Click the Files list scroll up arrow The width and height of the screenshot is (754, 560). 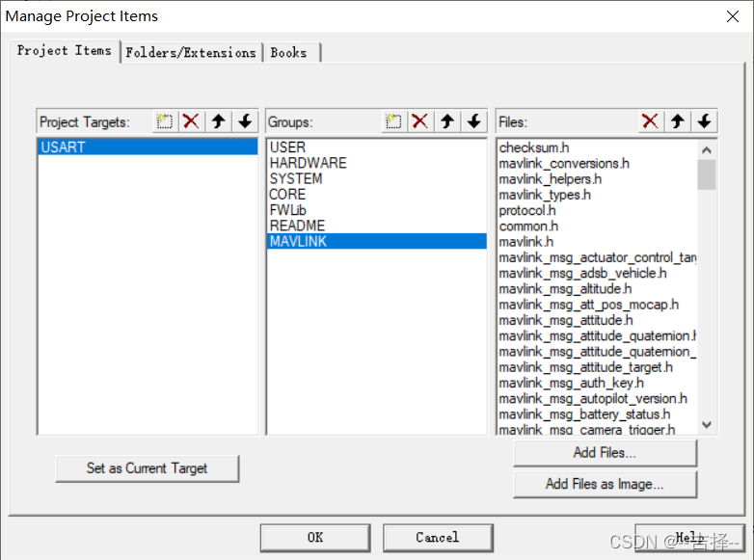[x=707, y=150]
